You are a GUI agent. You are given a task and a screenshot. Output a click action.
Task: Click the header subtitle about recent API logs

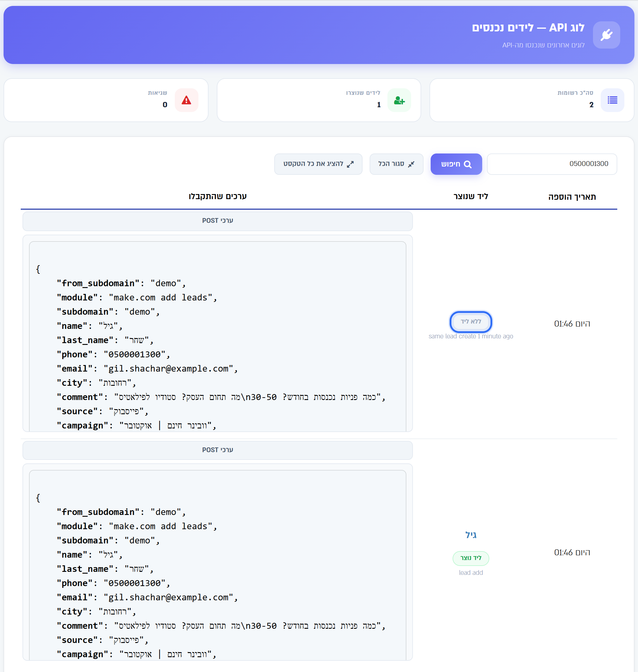tap(543, 45)
